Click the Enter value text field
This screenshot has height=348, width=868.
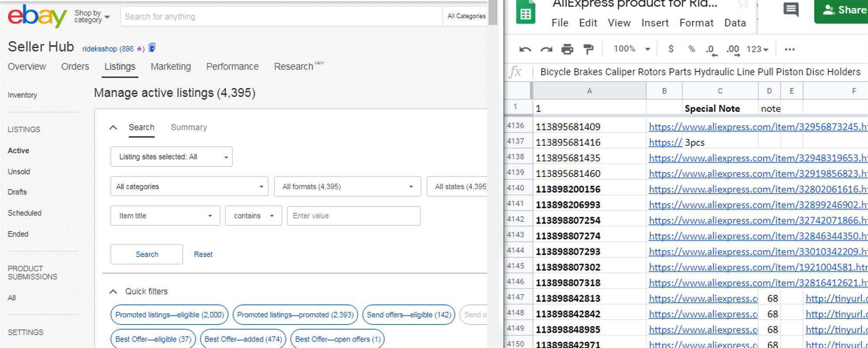(353, 216)
